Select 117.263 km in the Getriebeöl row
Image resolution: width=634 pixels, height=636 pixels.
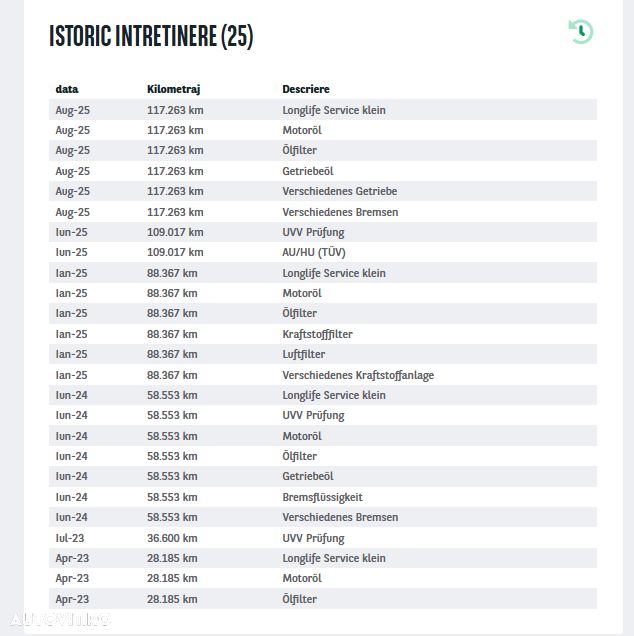coord(175,171)
